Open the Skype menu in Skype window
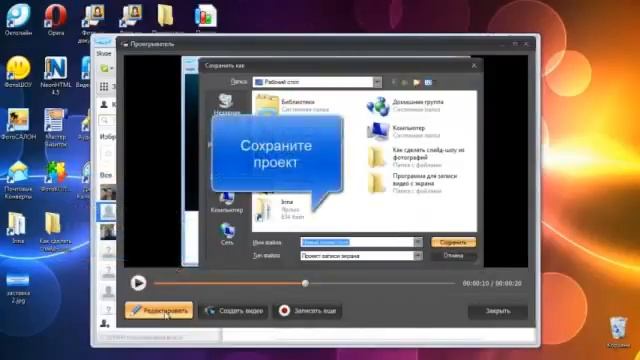The image size is (640, 360). (x=104, y=53)
